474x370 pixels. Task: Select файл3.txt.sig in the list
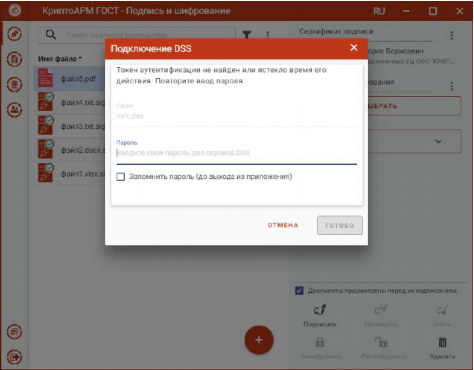(x=69, y=126)
